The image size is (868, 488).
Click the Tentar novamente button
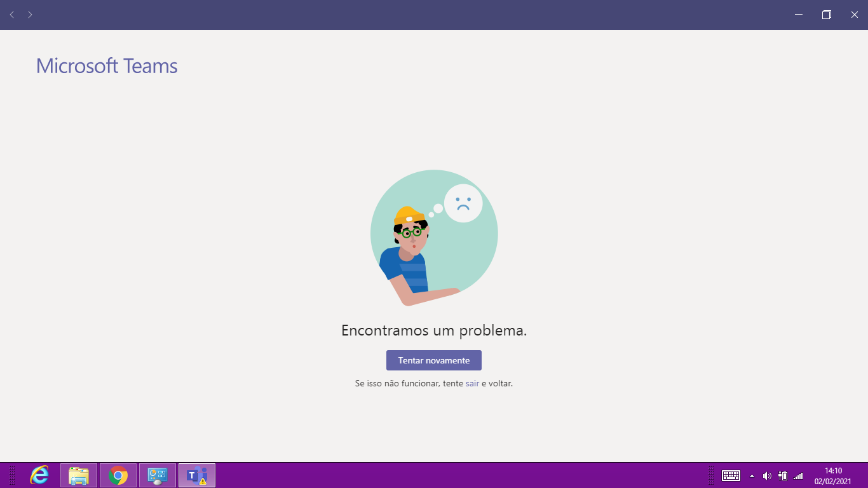434,360
